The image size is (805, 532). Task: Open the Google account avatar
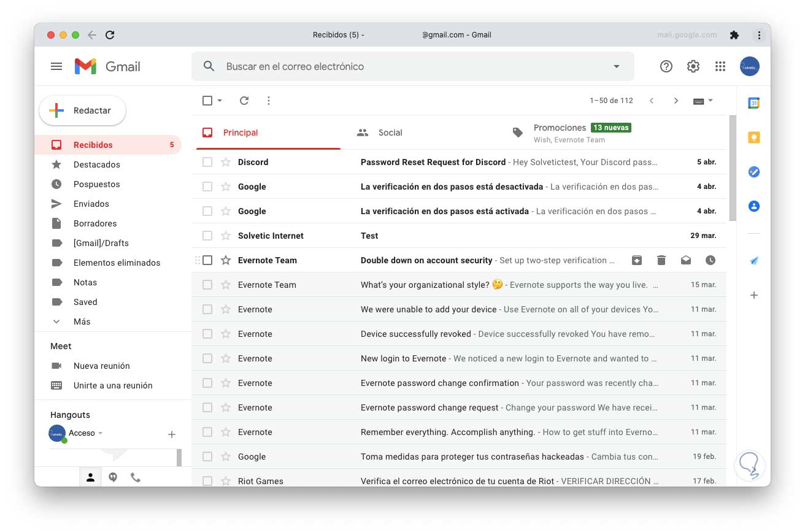tap(750, 66)
